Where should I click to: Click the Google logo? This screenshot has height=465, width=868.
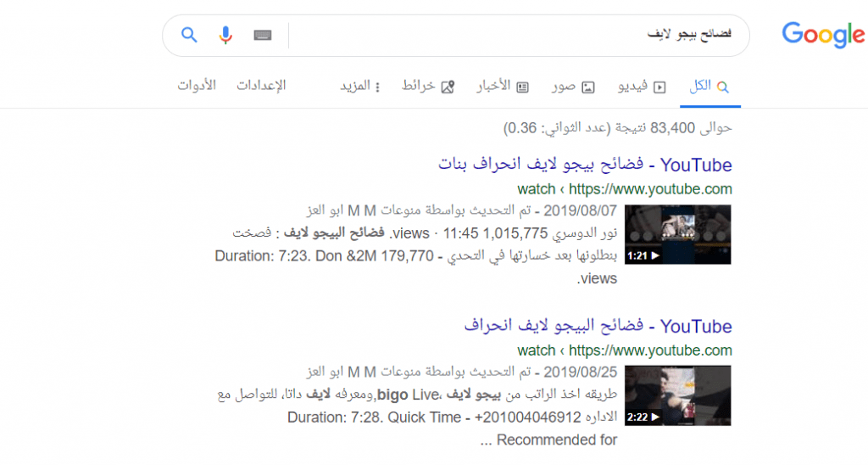click(823, 35)
